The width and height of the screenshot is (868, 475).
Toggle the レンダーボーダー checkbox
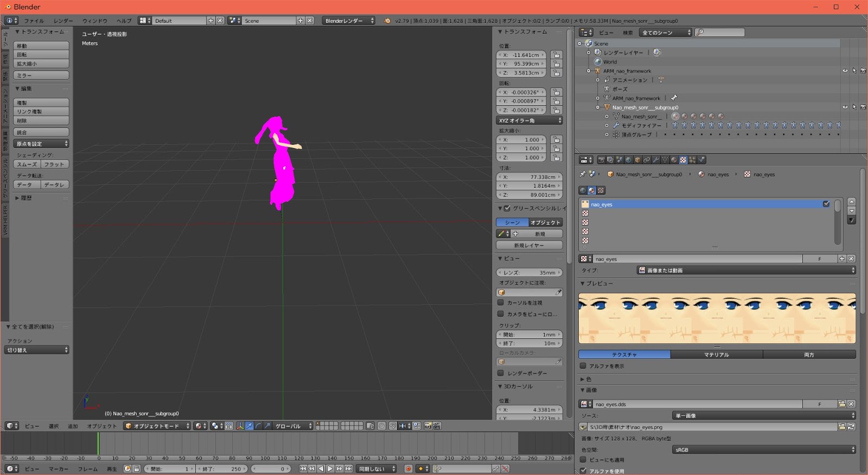501,373
